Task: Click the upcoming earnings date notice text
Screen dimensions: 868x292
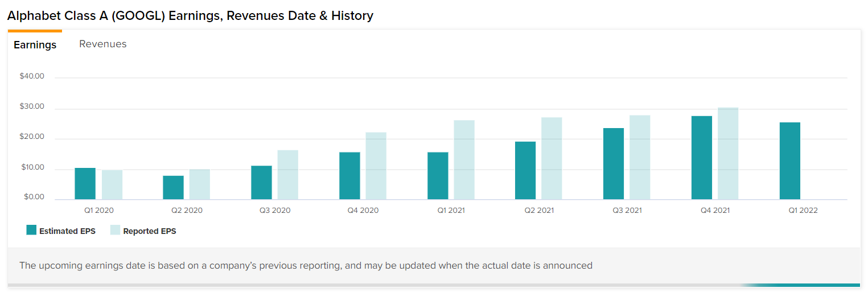Action: pos(306,265)
